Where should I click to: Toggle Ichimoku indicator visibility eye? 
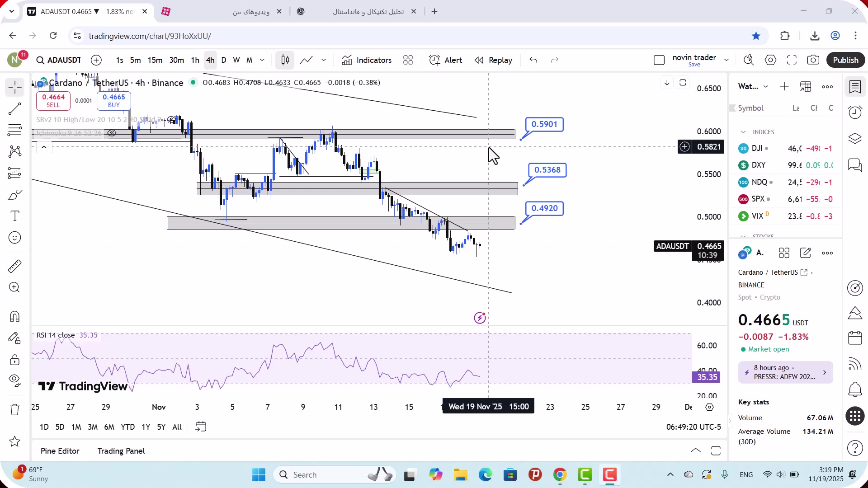pyautogui.click(x=111, y=133)
